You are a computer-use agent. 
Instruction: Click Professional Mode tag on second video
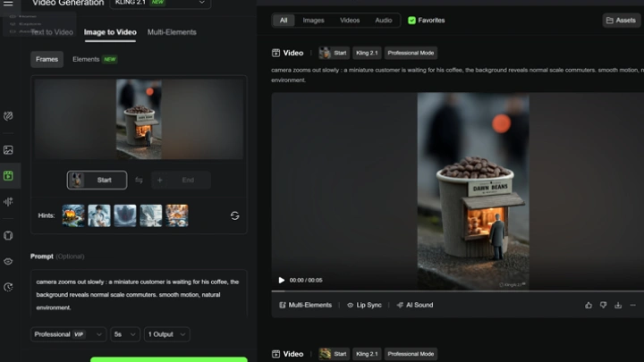coord(411,354)
